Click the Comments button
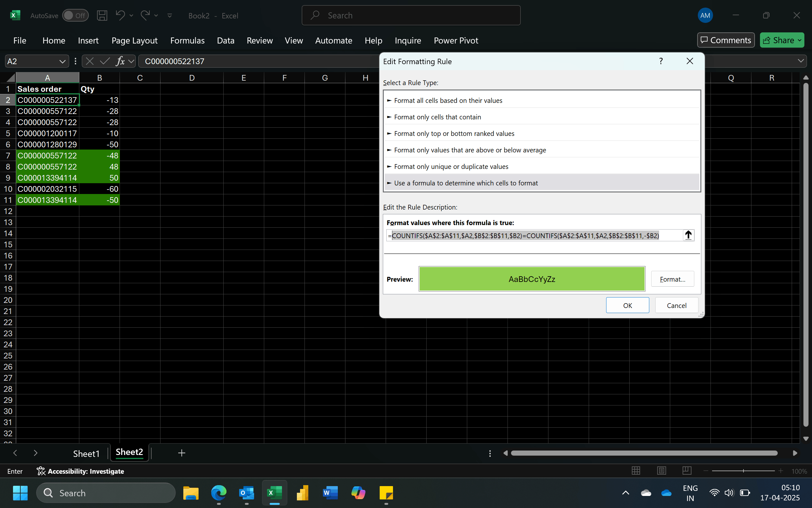 726,40
